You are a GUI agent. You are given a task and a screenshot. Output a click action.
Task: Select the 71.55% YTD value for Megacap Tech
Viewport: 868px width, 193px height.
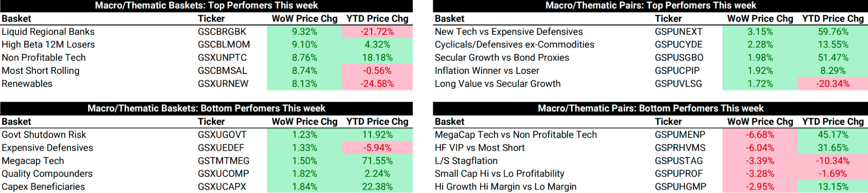tap(377, 161)
